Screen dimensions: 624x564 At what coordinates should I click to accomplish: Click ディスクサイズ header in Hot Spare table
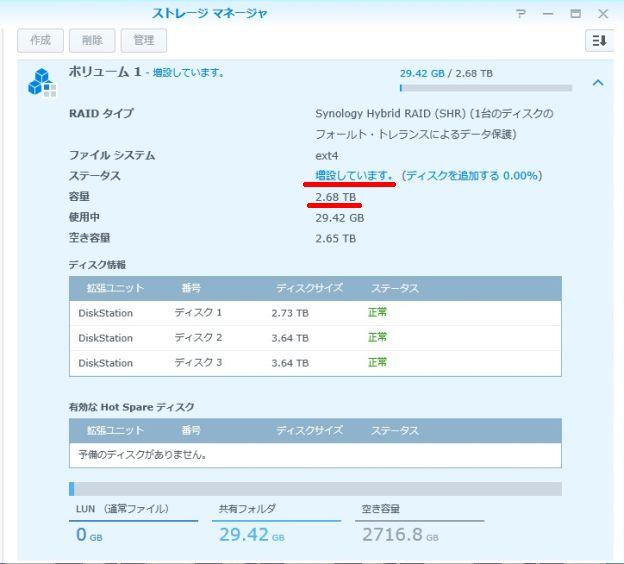(310, 430)
